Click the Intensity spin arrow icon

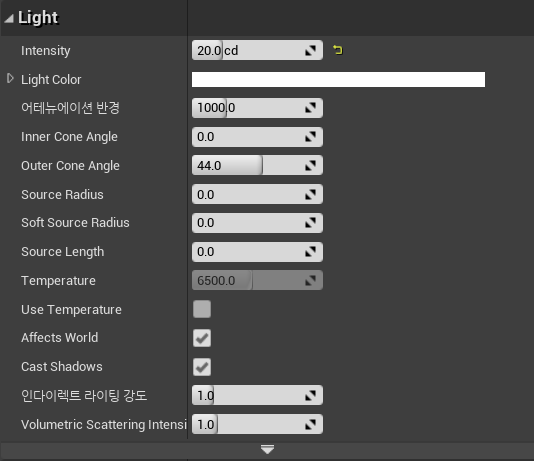click(310, 51)
